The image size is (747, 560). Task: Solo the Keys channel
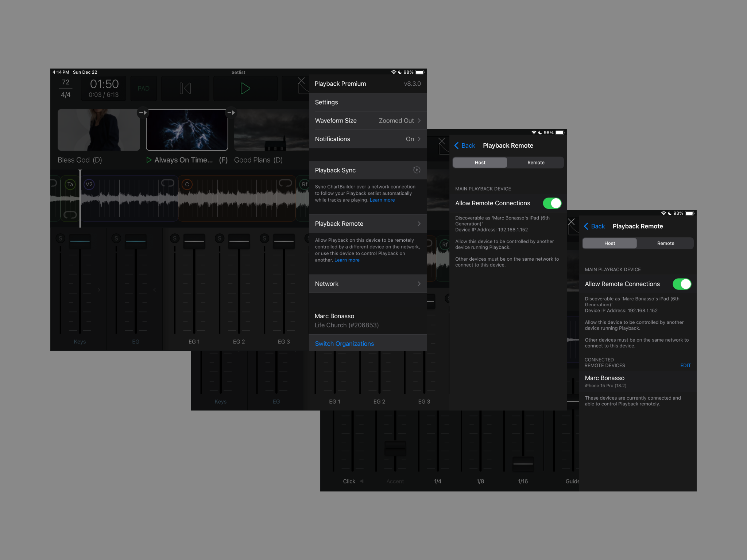point(60,238)
